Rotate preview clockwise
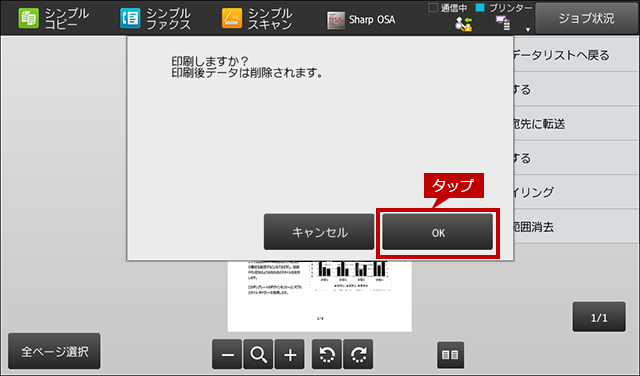The width and height of the screenshot is (640, 376). point(358,354)
